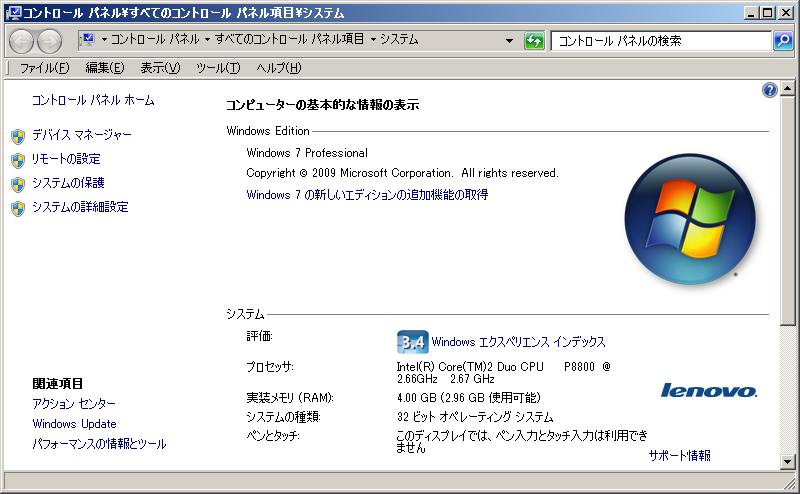Open Windows エクスペリエンス インデックス link
This screenshot has width=800, height=494.
518,342
